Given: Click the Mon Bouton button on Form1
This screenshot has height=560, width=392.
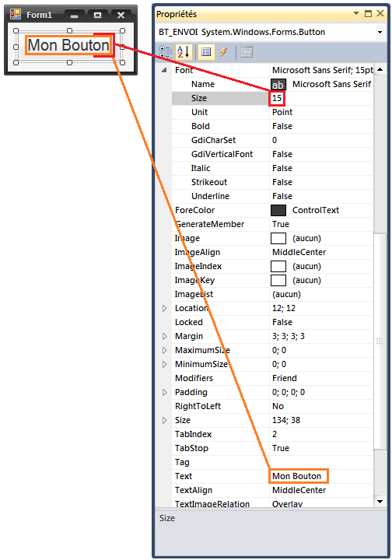Looking at the screenshot, I should (x=69, y=45).
